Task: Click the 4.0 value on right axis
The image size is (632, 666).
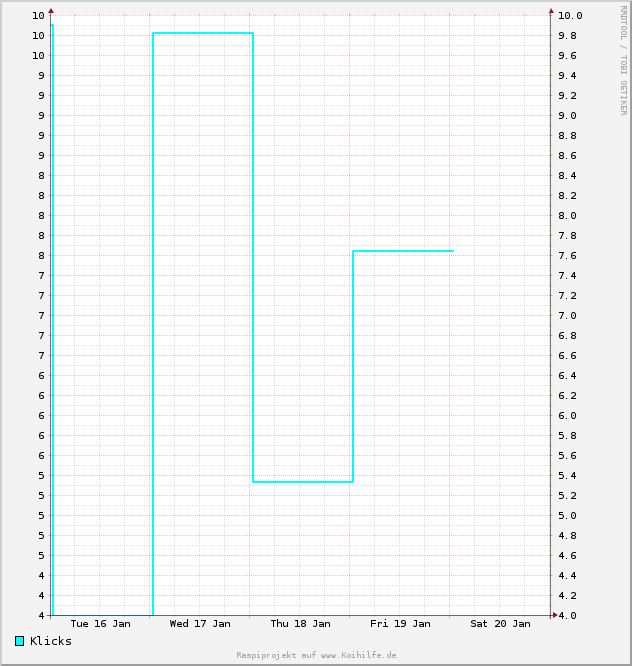Action: [x=567, y=615]
